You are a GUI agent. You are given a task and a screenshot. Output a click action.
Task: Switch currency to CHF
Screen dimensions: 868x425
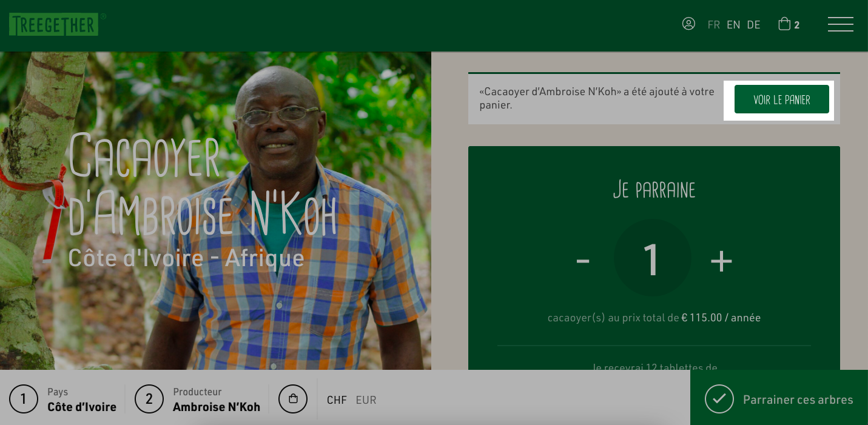pyautogui.click(x=337, y=400)
